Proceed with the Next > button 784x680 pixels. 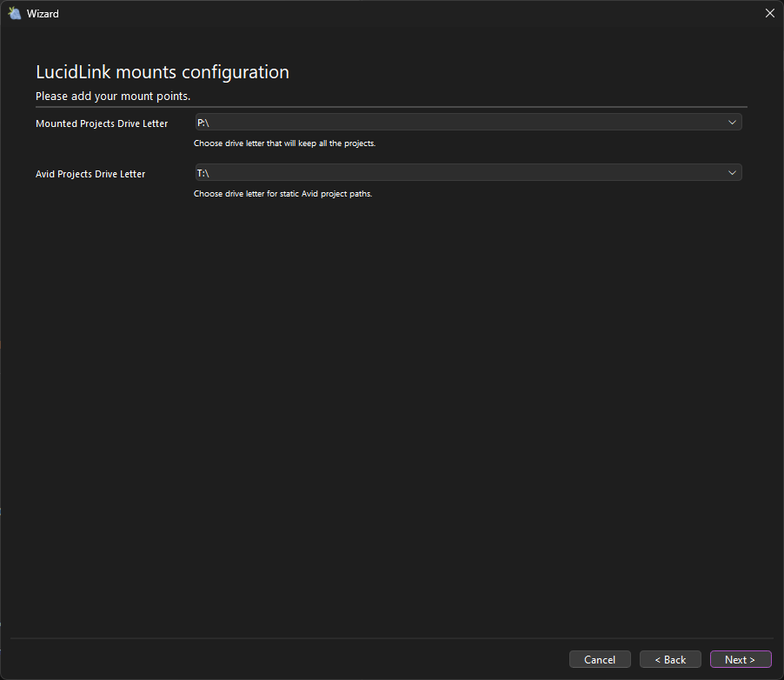pos(741,660)
